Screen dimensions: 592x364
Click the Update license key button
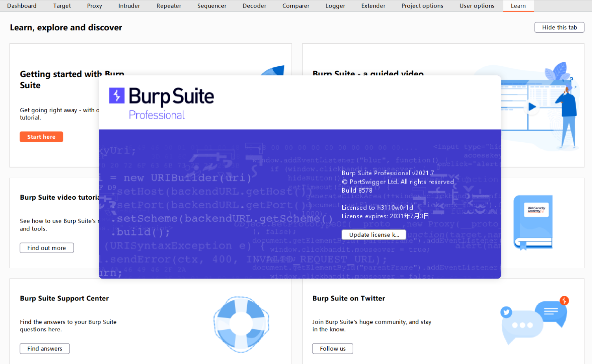[x=374, y=235]
